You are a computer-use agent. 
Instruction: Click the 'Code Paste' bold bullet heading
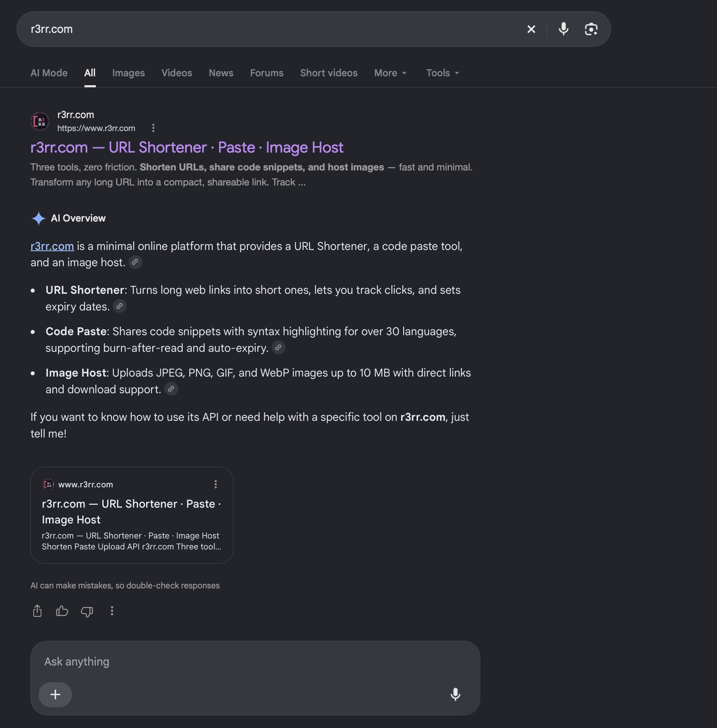click(76, 332)
